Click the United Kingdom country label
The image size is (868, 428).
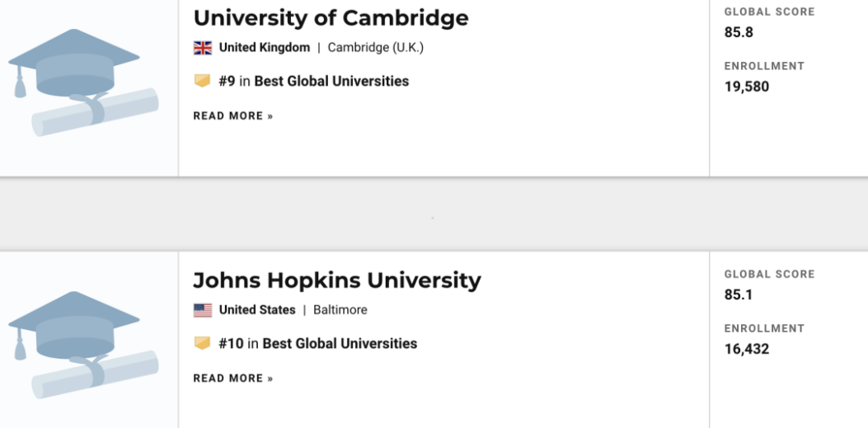(265, 48)
